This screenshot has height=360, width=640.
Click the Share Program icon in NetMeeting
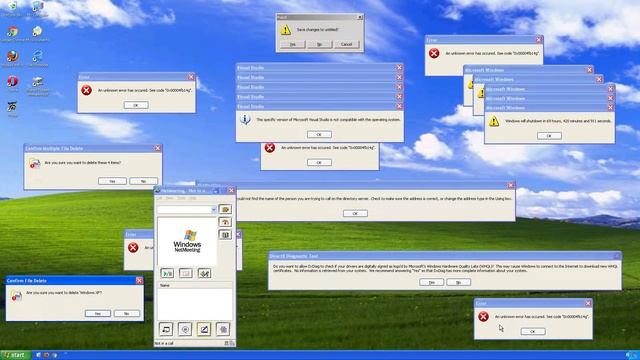click(x=166, y=329)
